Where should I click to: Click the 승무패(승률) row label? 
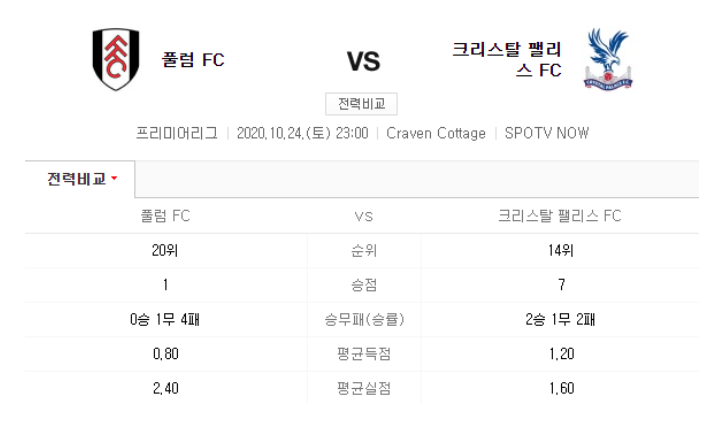[364, 319]
